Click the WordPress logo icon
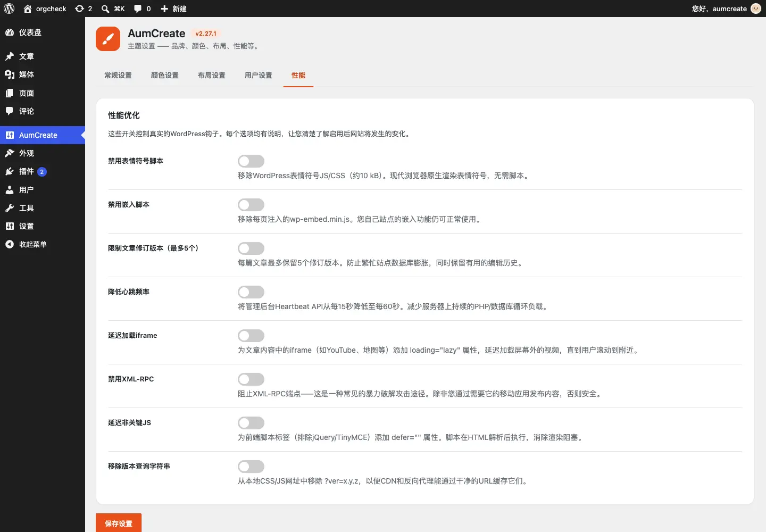The height and width of the screenshot is (532, 766). (x=9, y=9)
